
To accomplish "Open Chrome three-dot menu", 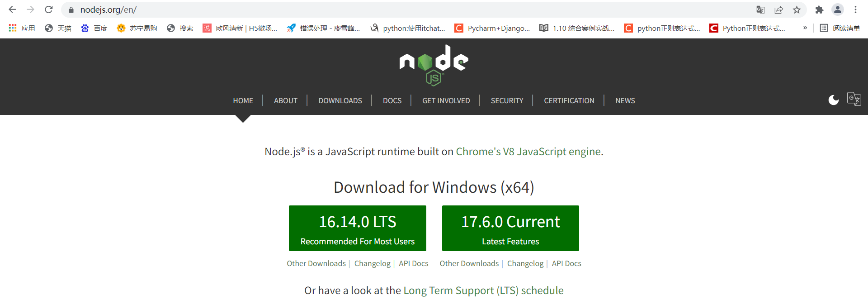I will click(855, 10).
